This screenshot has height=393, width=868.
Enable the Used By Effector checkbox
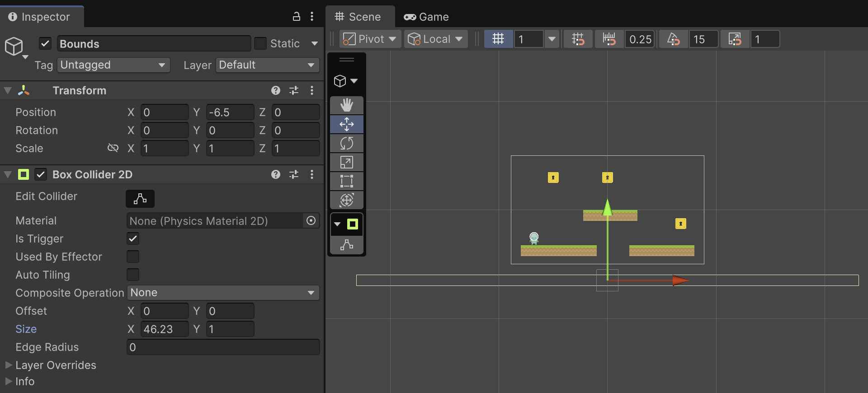coord(133,257)
